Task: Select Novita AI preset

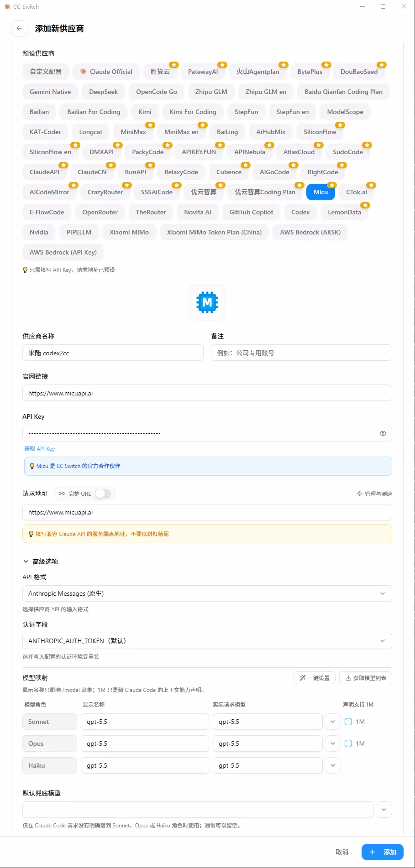Action: 198,212
